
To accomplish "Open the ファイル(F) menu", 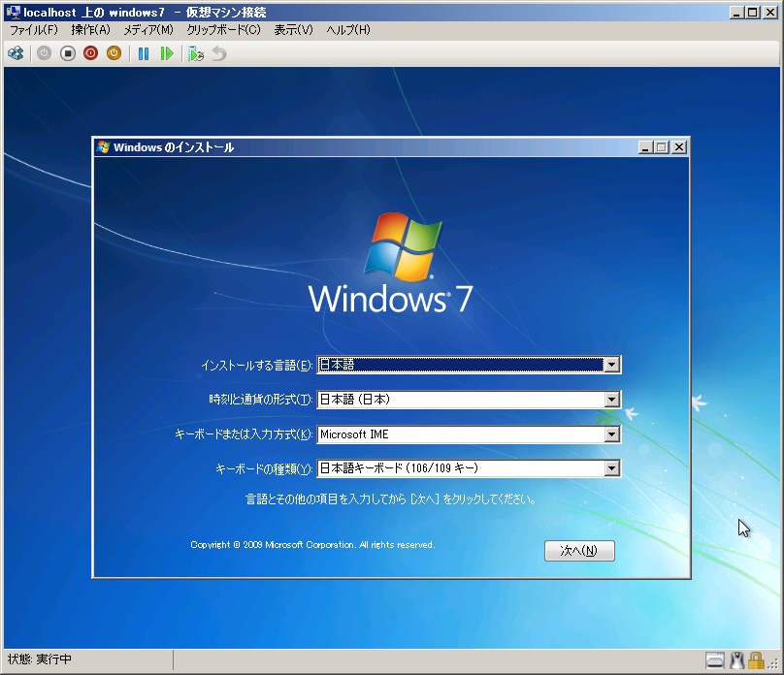I will pos(34,30).
